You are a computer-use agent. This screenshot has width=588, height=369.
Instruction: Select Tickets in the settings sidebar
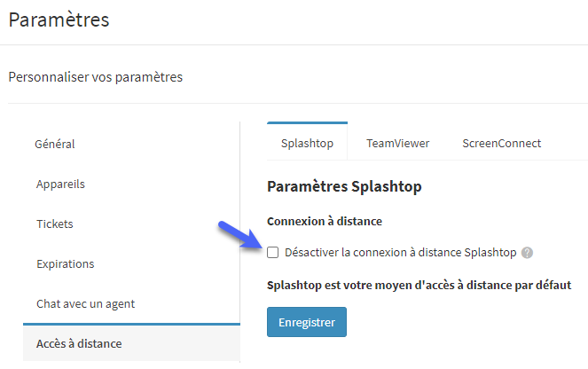pyautogui.click(x=55, y=224)
